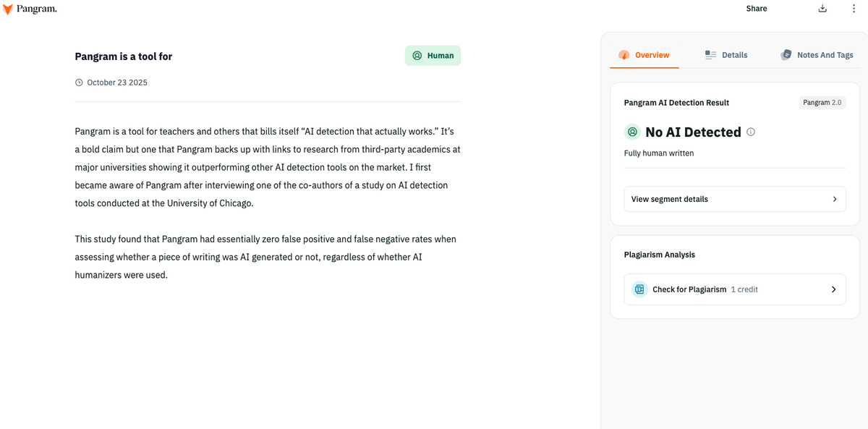This screenshot has width=868, height=429.
Task: Select the Human classification badge
Action: point(433,55)
